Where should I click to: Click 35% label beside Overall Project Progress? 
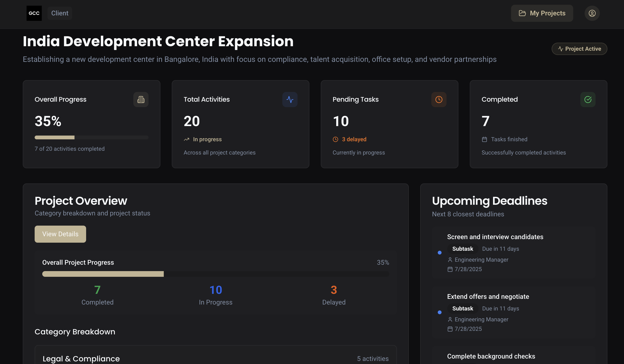383,262
